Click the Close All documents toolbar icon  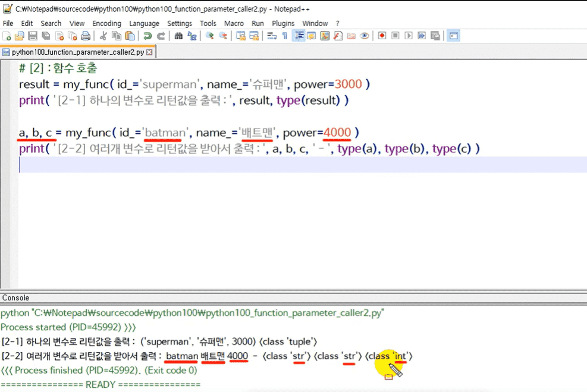pyautogui.click(x=72, y=36)
